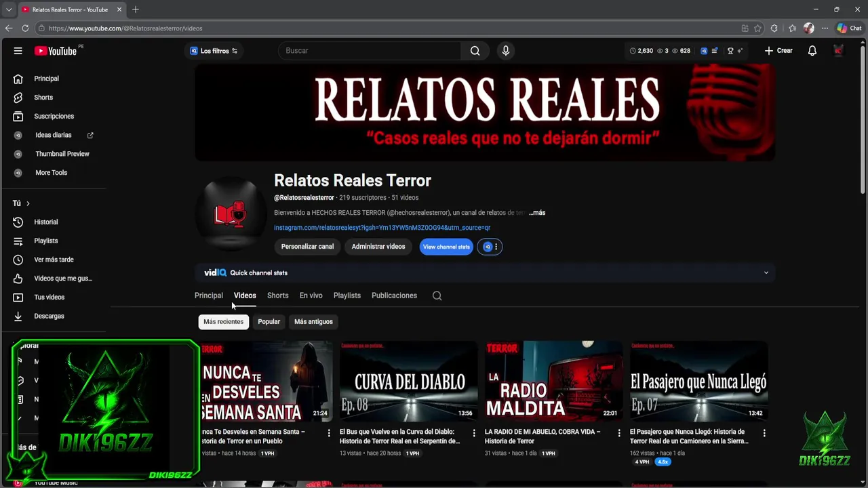Open the browser profile picture
The width and height of the screenshot is (868, 488).
tap(808, 28)
